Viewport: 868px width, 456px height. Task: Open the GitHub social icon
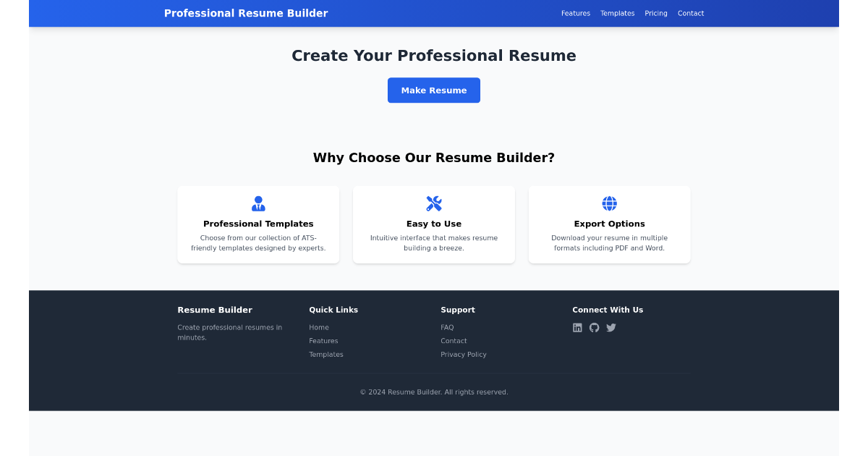tap(594, 327)
